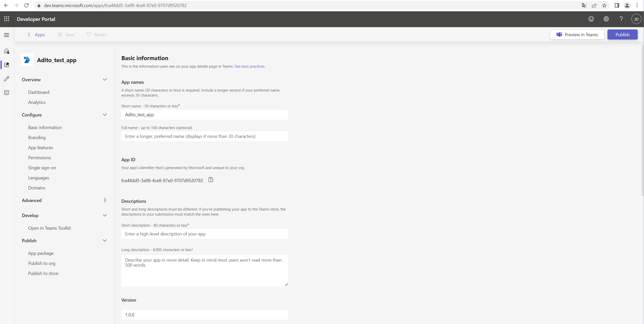Click the Save toolbar button
Viewport: 644px width, 324px height.
click(66, 34)
